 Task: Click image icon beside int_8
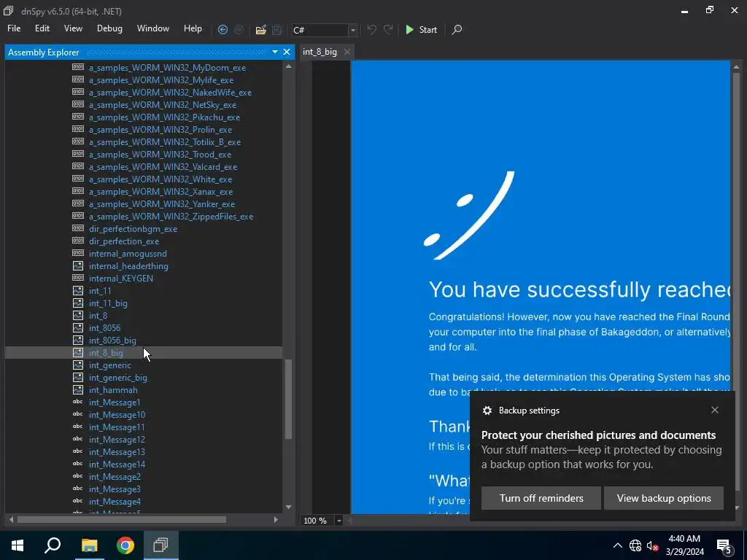pyautogui.click(x=77, y=315)
